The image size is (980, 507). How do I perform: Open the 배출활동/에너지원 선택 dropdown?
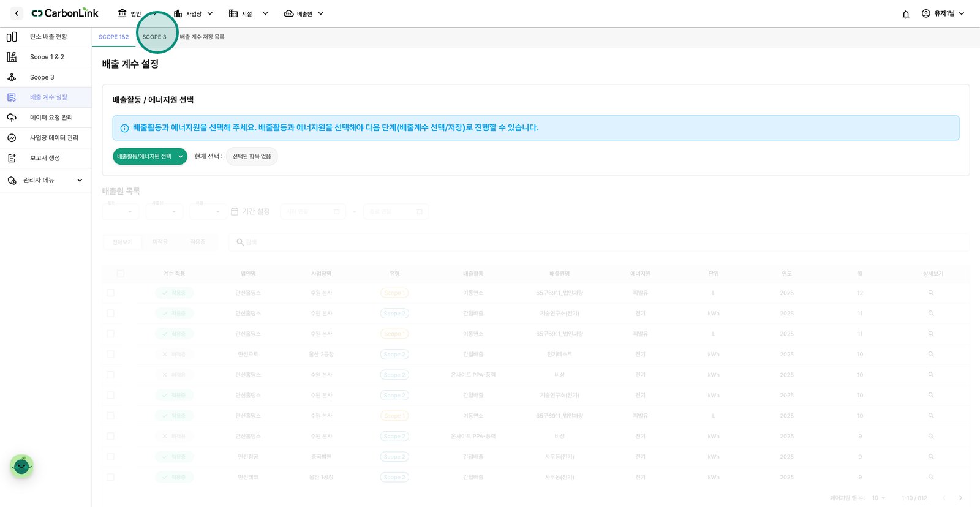coord(150,157)
